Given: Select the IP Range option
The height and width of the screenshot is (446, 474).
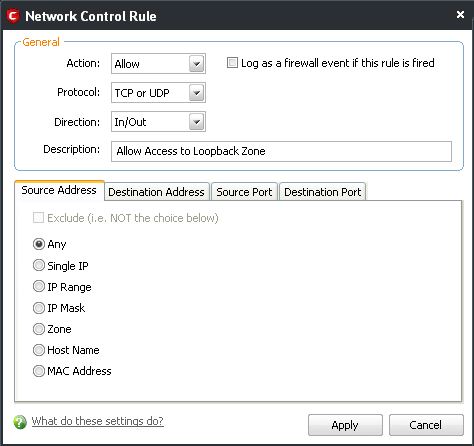Looking at the screenshot, I should (x=39, y=286).
